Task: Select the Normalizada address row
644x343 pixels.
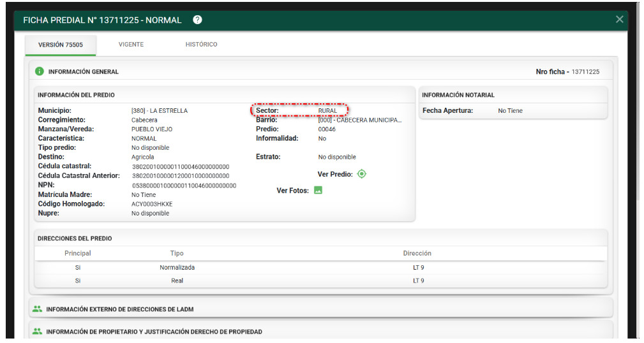Action: click(177, 268)
